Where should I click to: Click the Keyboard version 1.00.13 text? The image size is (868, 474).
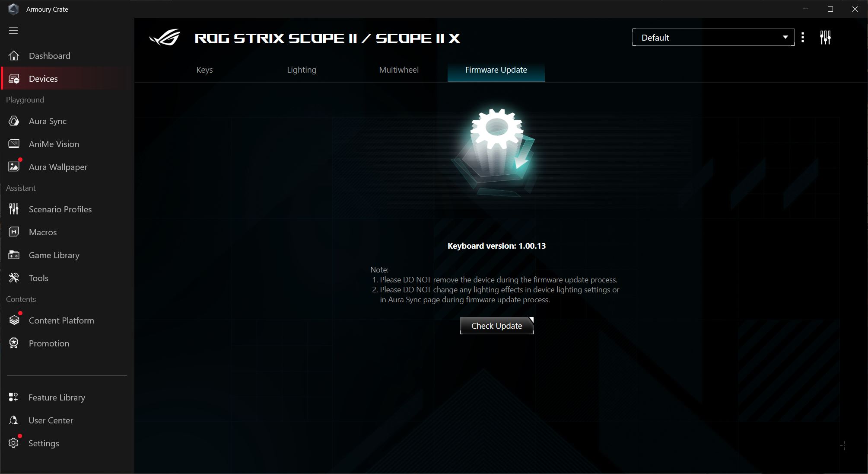click(x=496, y=246)
